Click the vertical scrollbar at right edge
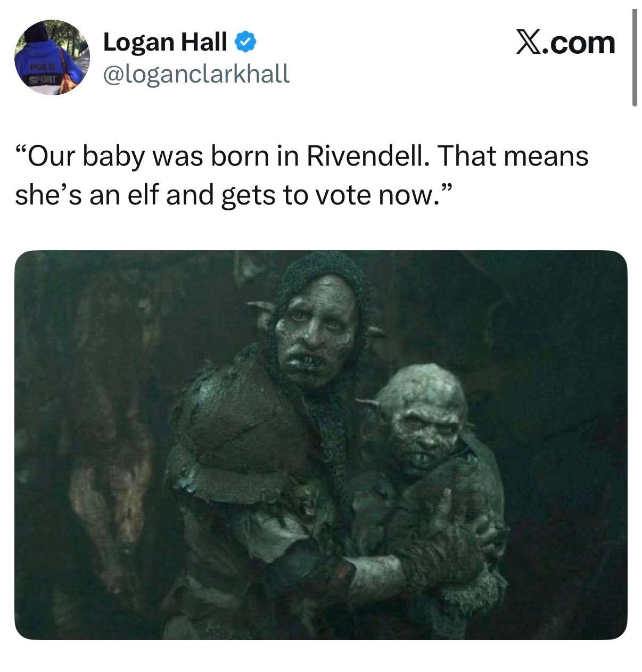 (635, 58)
